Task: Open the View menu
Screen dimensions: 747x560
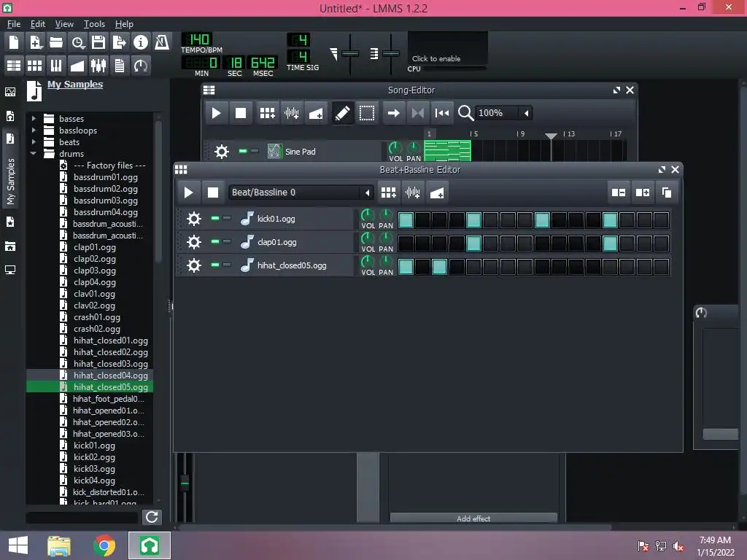Action: pos(64,24)
